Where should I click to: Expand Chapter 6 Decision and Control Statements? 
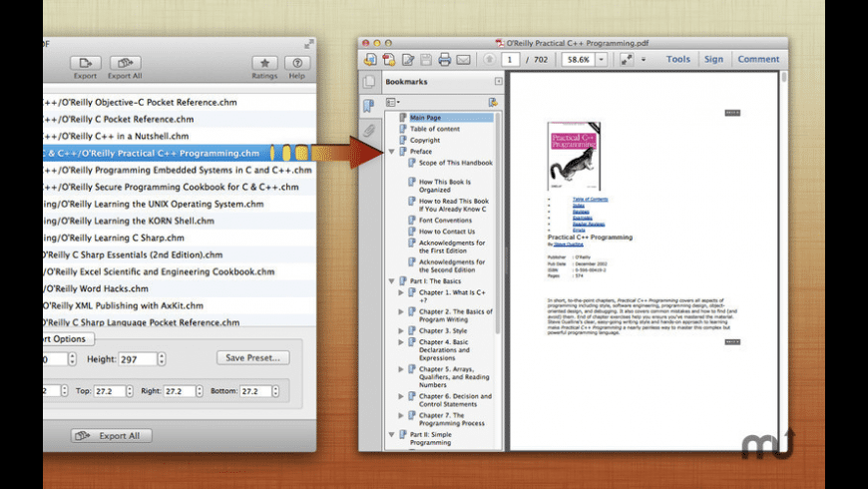pyautogui.click(x=401, y=396)
